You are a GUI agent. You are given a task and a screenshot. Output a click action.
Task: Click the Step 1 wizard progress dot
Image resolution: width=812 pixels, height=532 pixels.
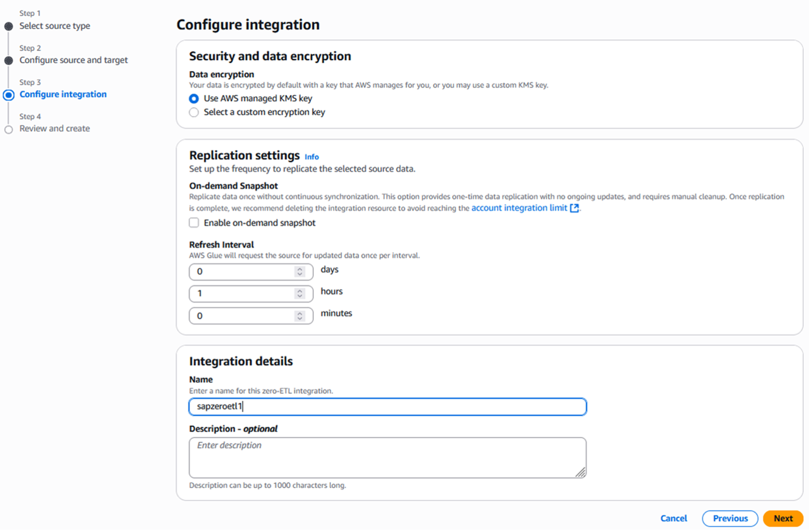(x=9, y=26)
